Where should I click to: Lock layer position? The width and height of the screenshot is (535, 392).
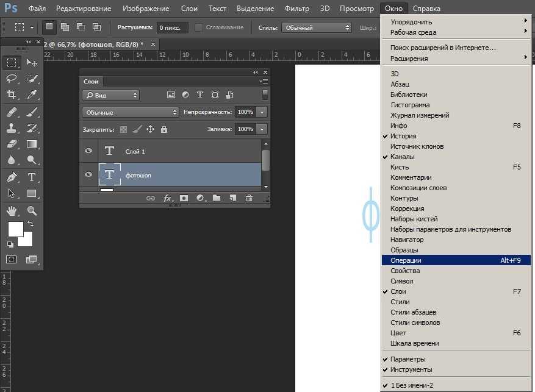pos(151,129)
